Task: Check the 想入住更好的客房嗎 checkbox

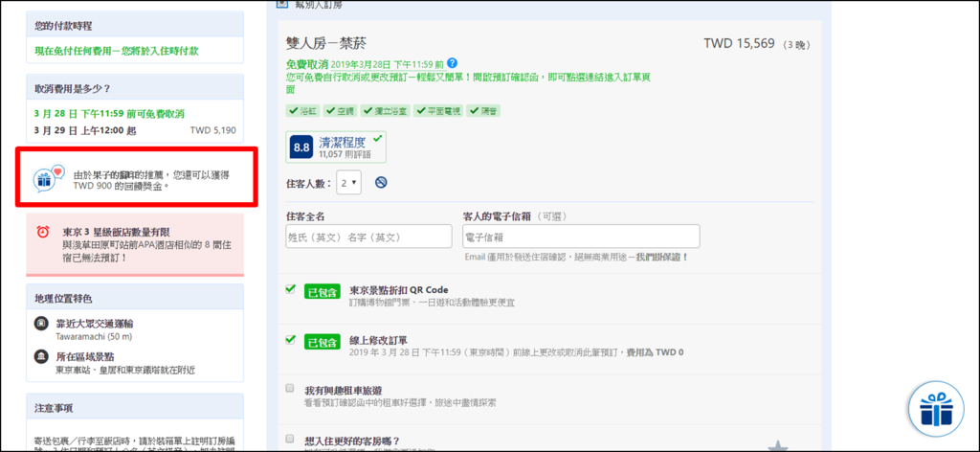Action: (290, 439)
